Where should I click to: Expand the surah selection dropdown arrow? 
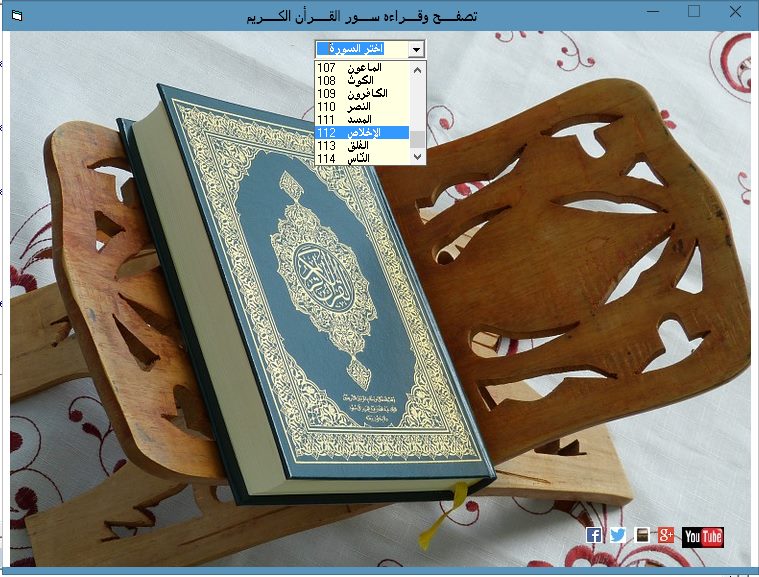click(416, 49)
